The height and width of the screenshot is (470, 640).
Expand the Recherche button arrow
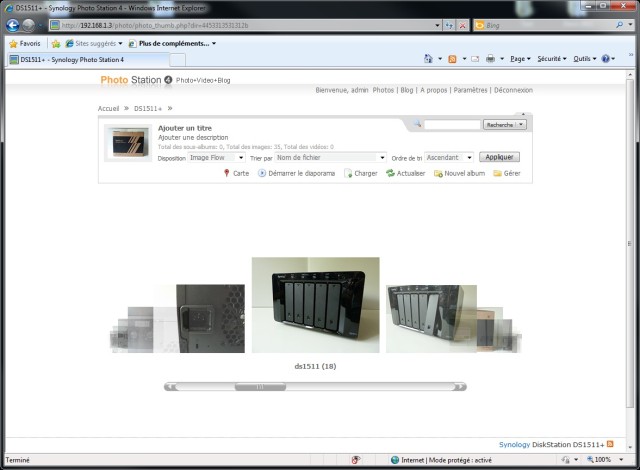521,124
